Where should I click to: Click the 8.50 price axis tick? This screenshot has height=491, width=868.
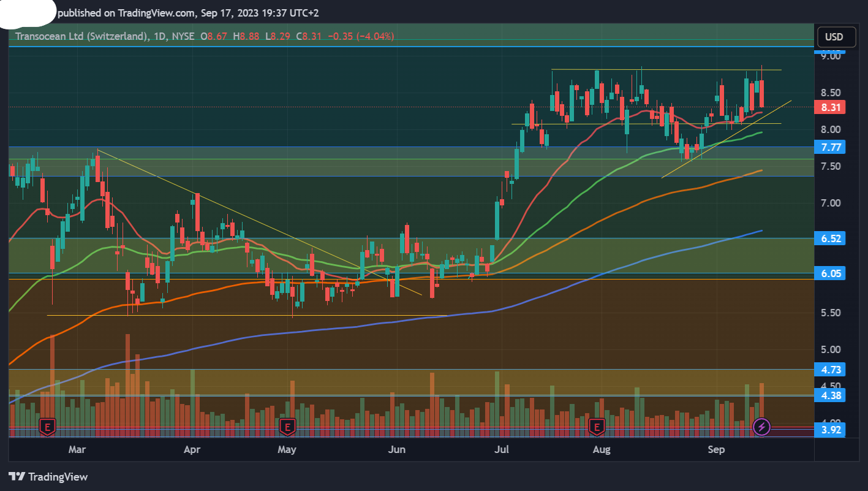[x=831, y=93]
